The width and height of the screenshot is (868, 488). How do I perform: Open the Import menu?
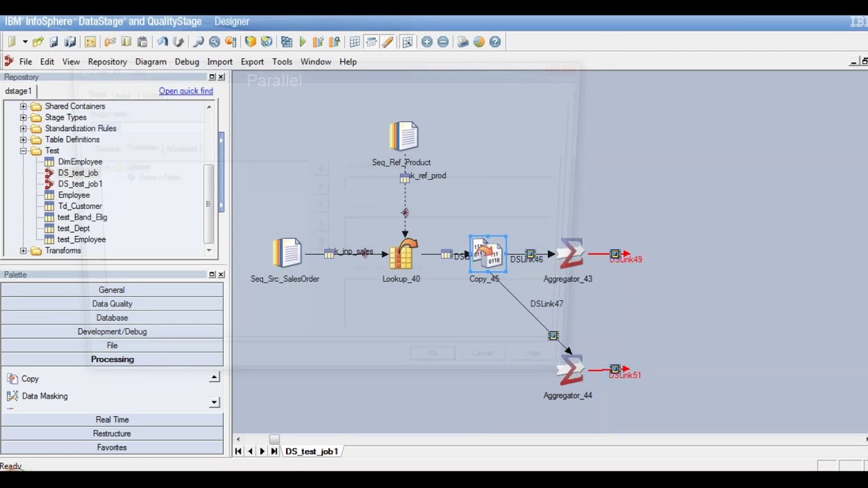point(220,62)
